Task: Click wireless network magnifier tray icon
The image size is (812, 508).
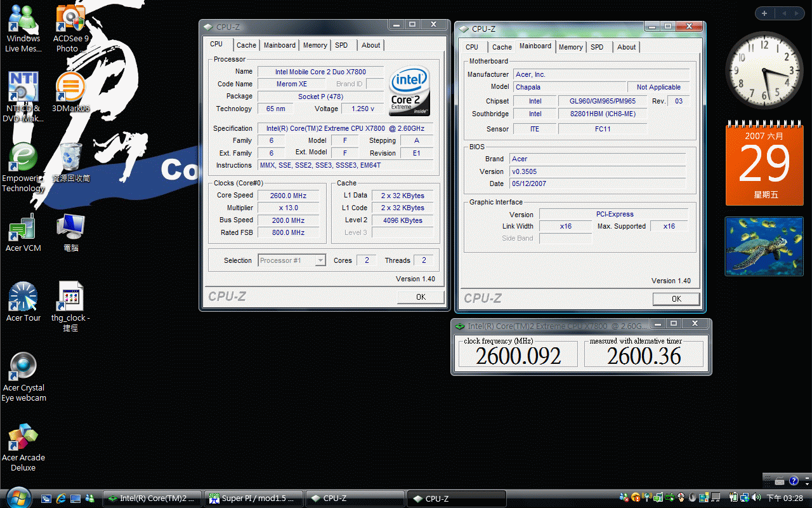Action: click(x=647, y=498)
